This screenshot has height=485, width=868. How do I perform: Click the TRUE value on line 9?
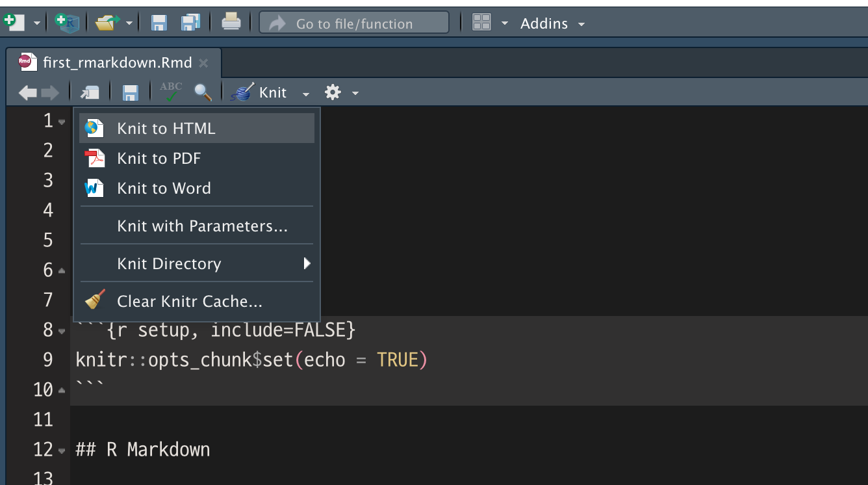click(398, 360)
